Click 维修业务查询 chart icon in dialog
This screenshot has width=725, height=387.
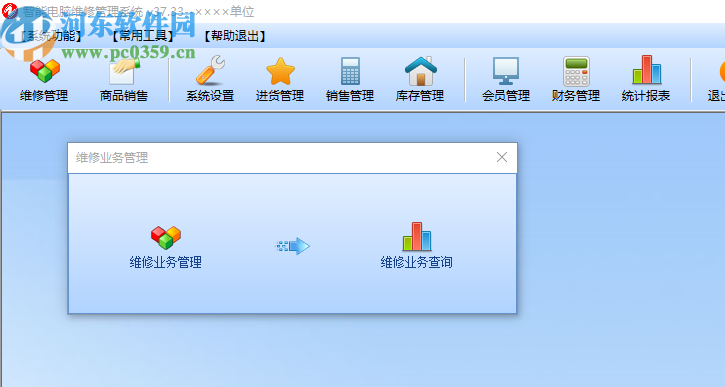click(417, 236)
